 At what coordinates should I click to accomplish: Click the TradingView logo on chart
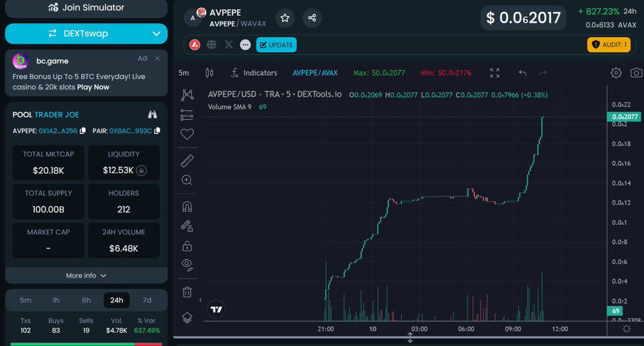coord(216,310)
